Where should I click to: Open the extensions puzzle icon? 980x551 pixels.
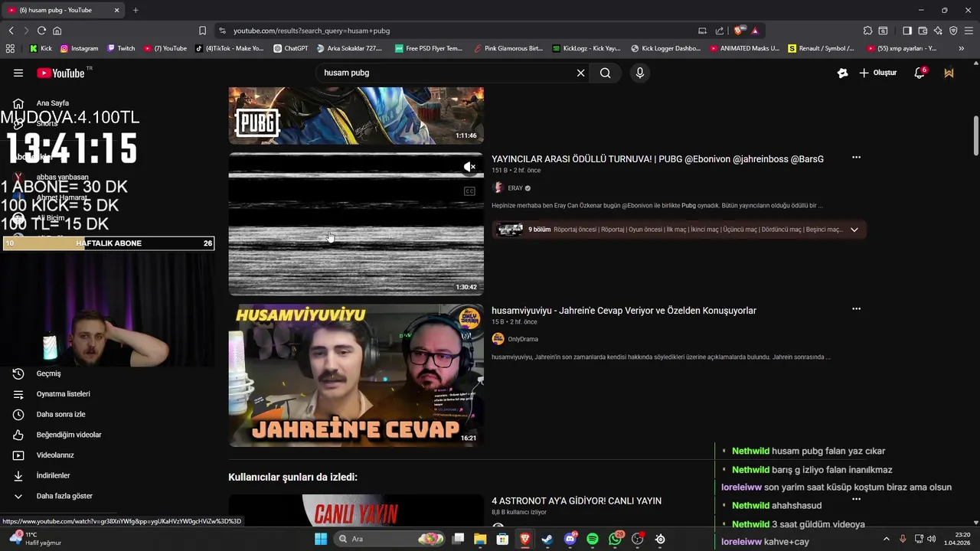coord(867,31)
